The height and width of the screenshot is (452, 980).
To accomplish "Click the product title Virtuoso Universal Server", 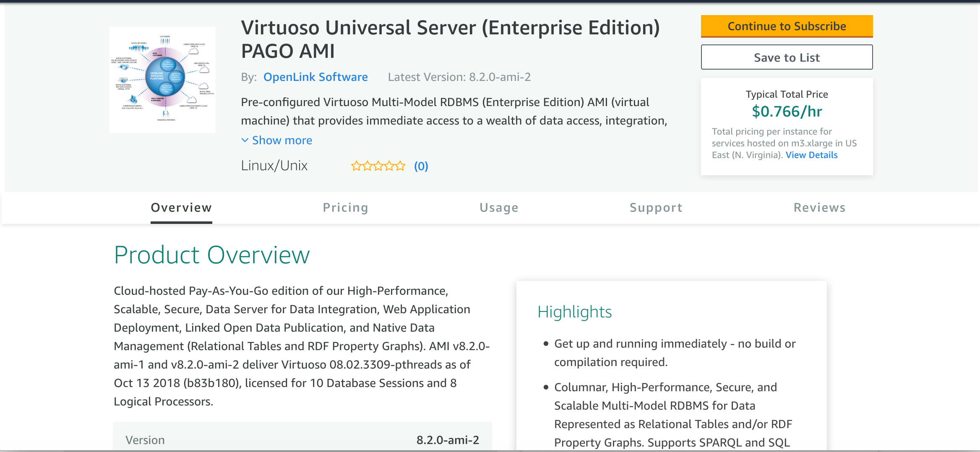I will (x=450, y=39).
